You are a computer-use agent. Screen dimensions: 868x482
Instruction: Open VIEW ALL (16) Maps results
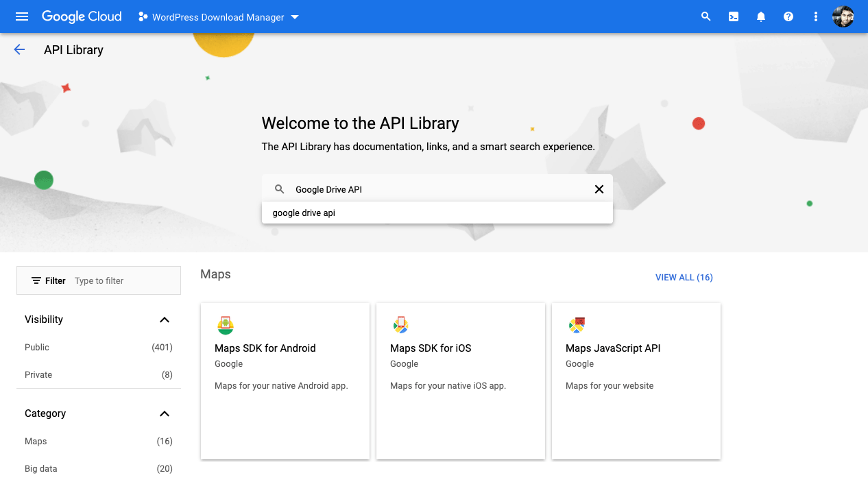684,277
